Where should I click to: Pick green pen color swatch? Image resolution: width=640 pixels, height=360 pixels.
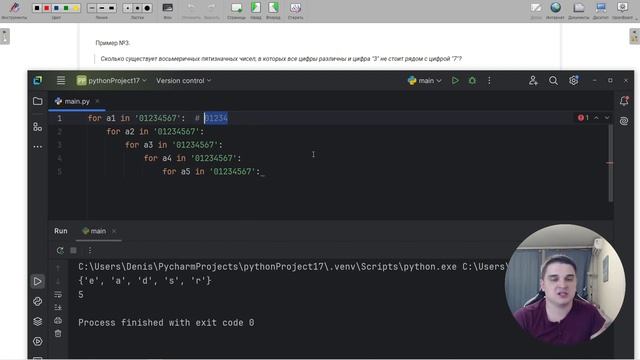click(66, 8)
